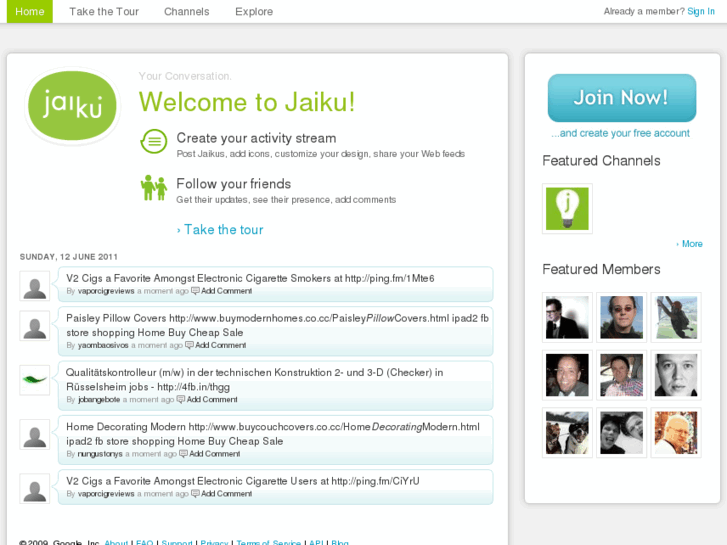Click the Privacy footer link

pos(214,542)
